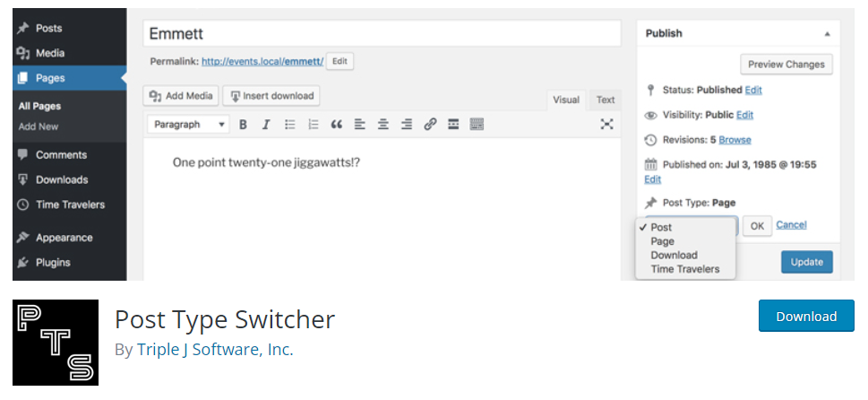Click the Insert download button
Viewport: 868px width, 400px height.
tap(271, 96)
